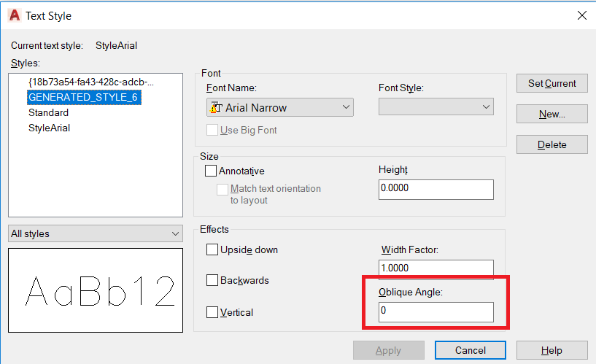This screenshot has width=596, height=364.
Task: Click the New... button
Action: tap(552, 114)
